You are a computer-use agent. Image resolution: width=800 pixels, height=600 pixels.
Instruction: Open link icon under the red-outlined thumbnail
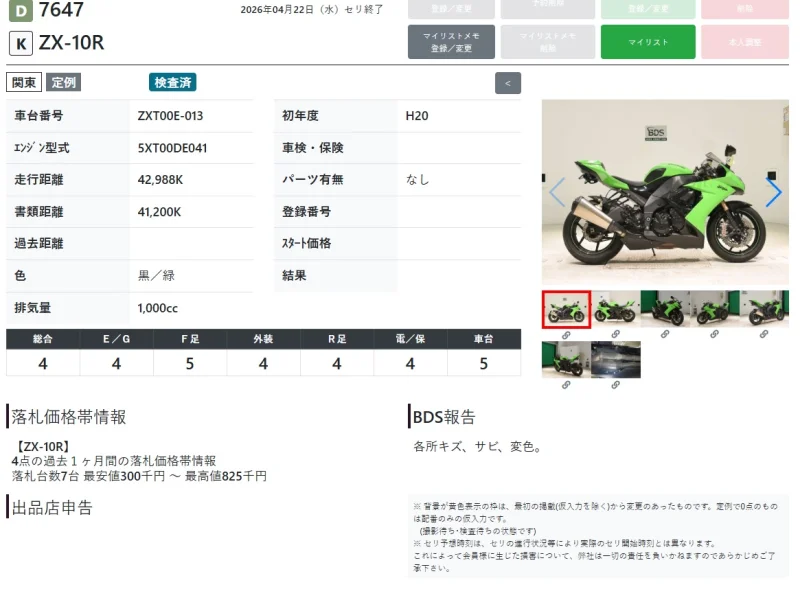[x=566, y=335]
